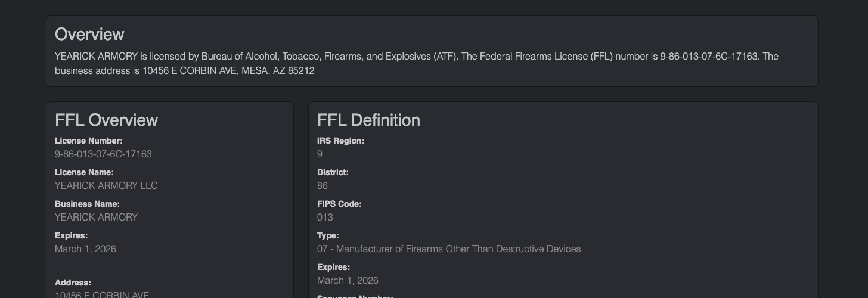Screen dimensions: 868x298
Task: Click the FFL Overview panel heading
Action: click(x=106, y=120)
